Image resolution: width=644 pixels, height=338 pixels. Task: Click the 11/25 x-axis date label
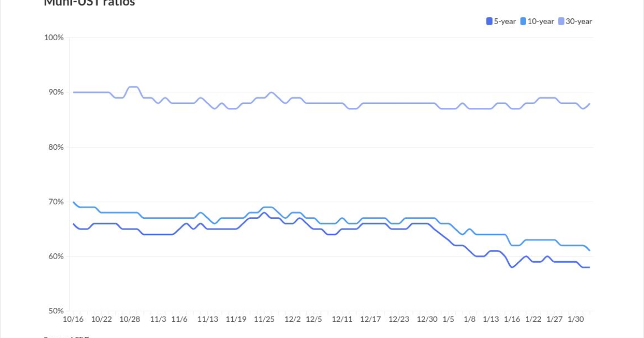pos(264,319)
